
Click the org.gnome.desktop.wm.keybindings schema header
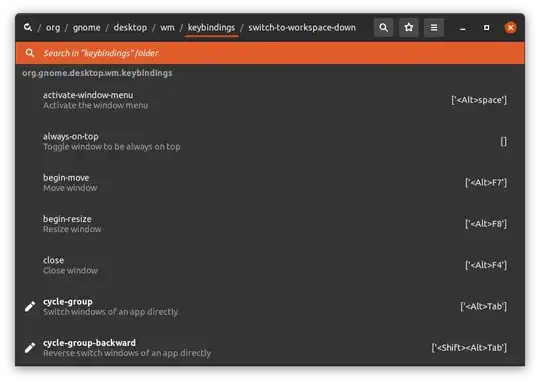(97, 73)
